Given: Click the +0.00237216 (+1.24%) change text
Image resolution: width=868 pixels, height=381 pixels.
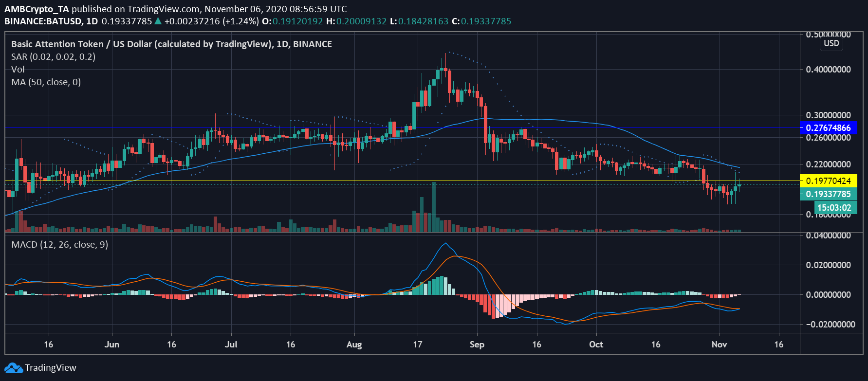Looking at the screenshot, I should [212, 21].
